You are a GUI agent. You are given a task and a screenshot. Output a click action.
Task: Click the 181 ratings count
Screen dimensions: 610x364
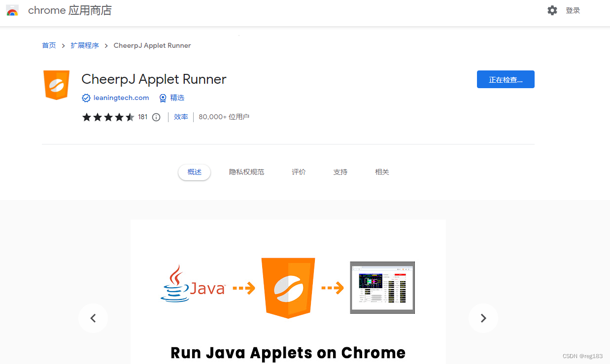point(143,117)
